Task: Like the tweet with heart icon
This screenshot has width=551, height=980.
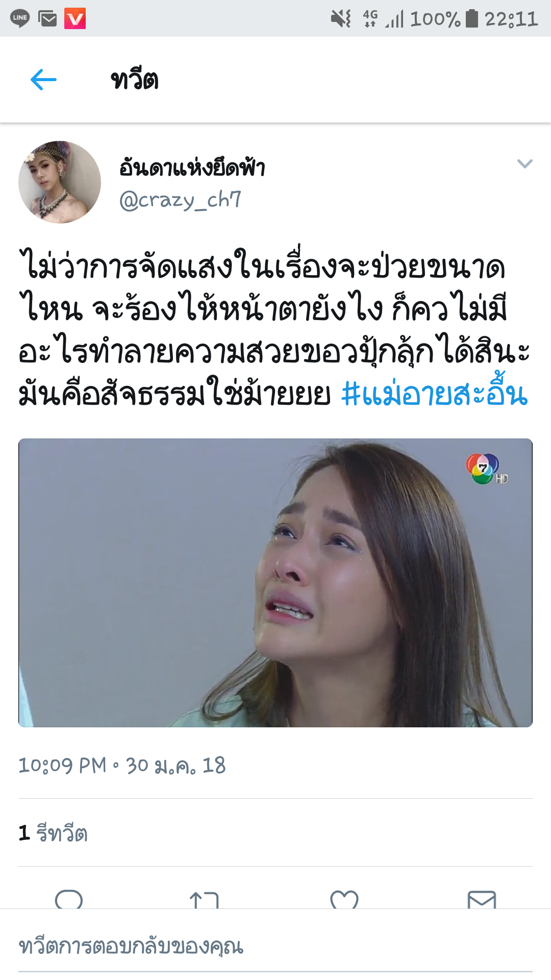Action: coord(344,899)
